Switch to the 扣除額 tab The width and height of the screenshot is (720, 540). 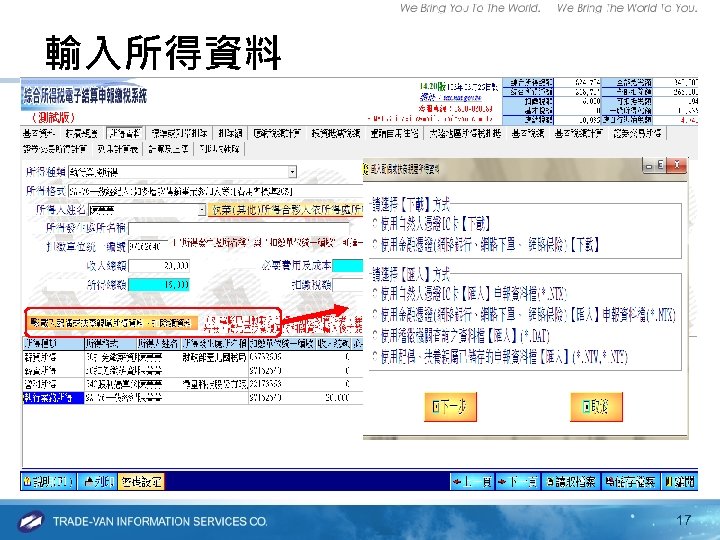(231, 134)
